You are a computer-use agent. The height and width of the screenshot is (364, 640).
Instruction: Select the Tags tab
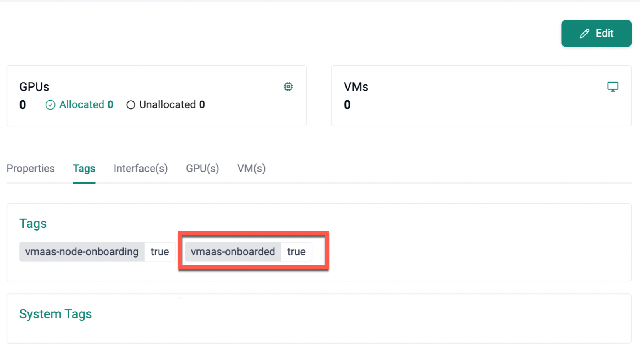(84, 169)
